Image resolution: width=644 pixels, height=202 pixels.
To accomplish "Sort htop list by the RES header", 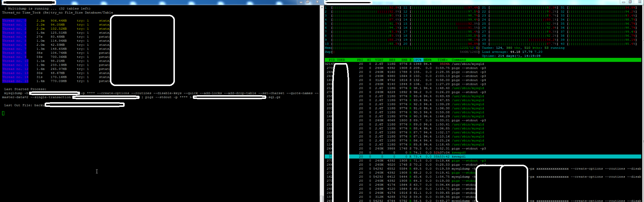I will (392, 60).
